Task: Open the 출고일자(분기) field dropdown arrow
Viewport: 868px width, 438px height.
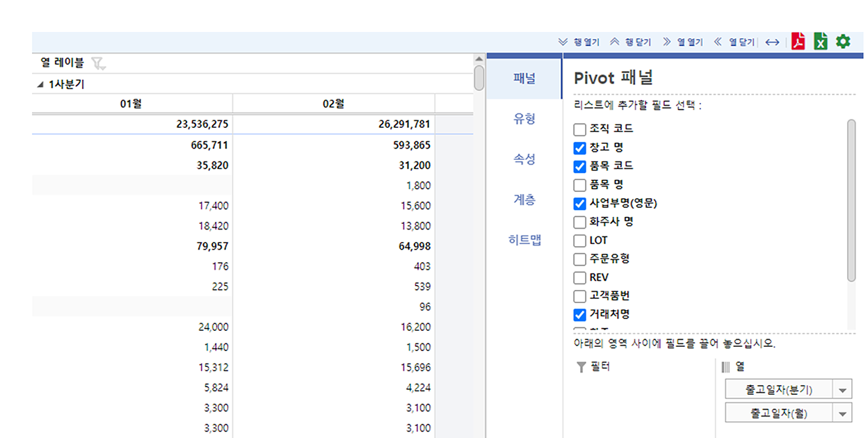Action: click(x=844, y=389)
